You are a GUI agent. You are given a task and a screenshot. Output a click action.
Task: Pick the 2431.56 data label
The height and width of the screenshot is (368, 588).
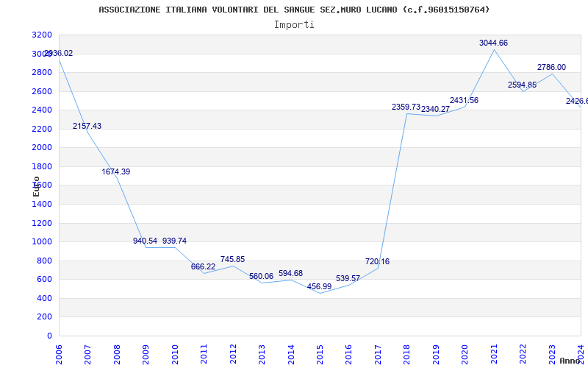tap(465, 100)
